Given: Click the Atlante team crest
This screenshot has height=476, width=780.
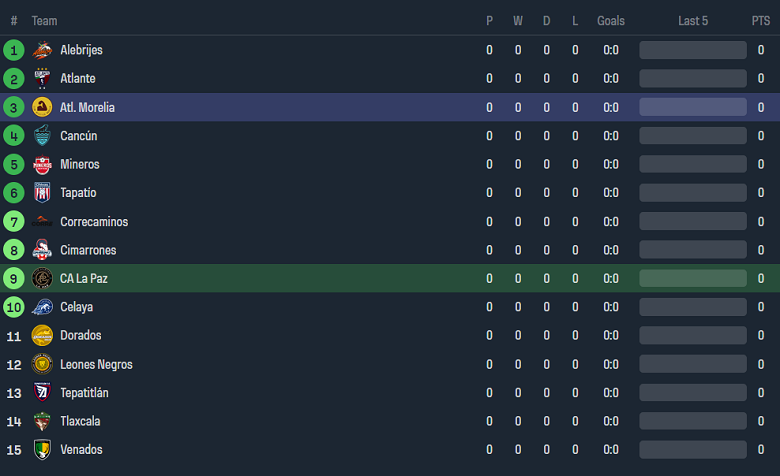Looking at the screenshot, I should click(42, 79).
